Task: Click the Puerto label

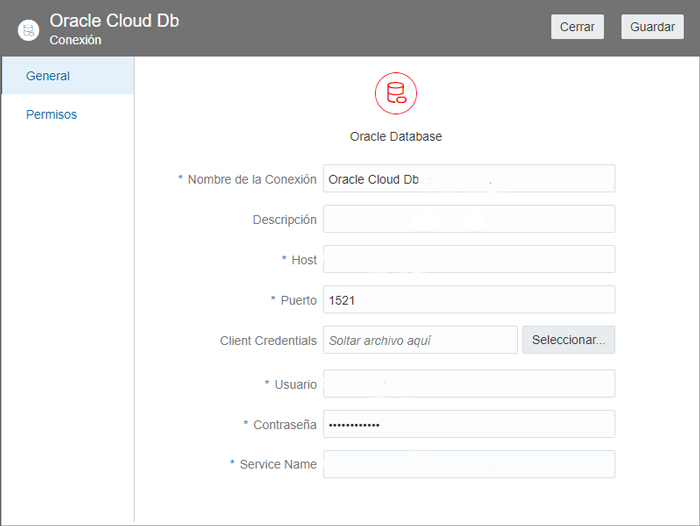Action: tap(298, 300)
